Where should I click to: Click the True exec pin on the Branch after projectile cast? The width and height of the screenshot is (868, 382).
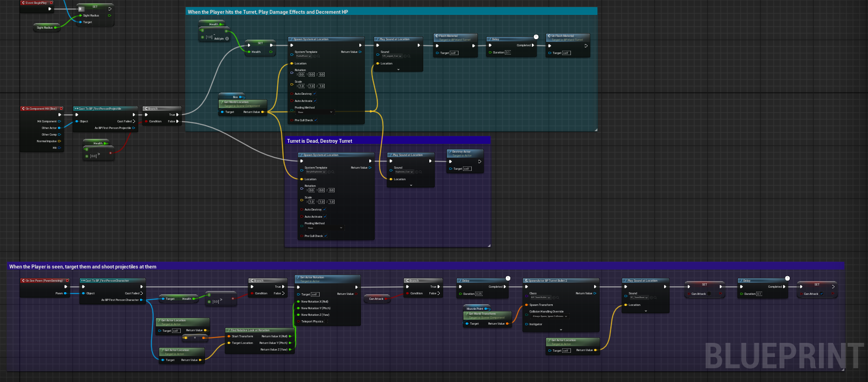177,115
